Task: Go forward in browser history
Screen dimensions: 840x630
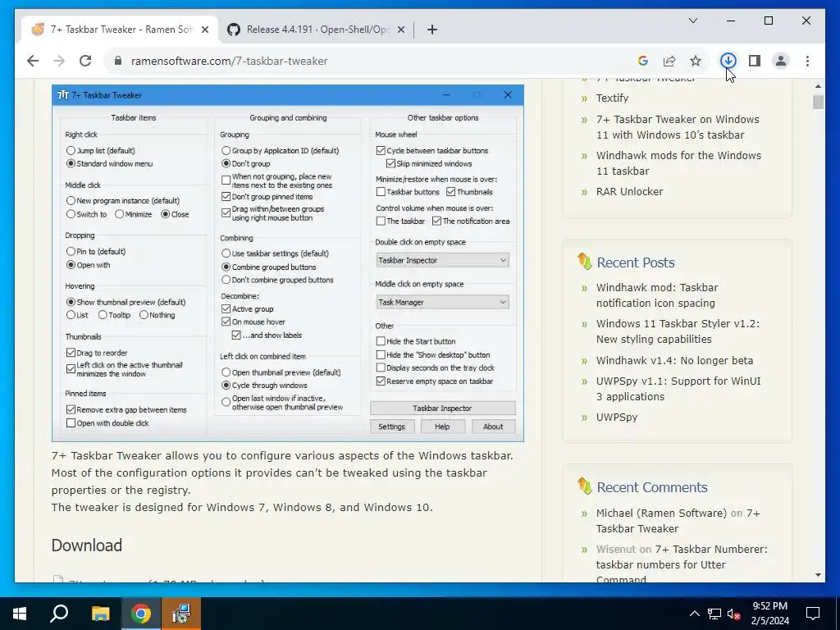Action: coord(59,61)
